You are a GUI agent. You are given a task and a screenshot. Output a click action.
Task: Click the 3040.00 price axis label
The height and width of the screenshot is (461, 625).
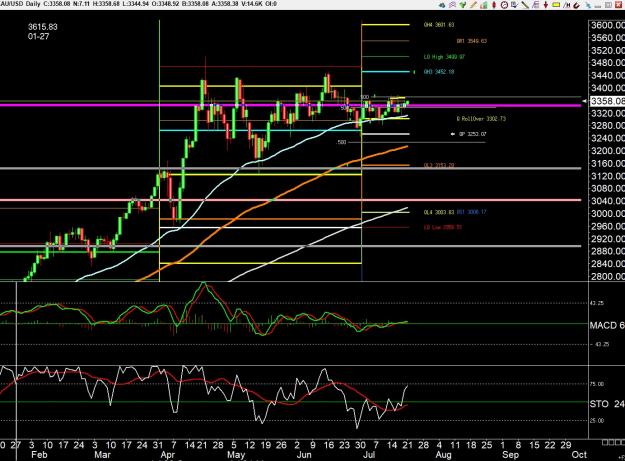click(x=608, y=201)
